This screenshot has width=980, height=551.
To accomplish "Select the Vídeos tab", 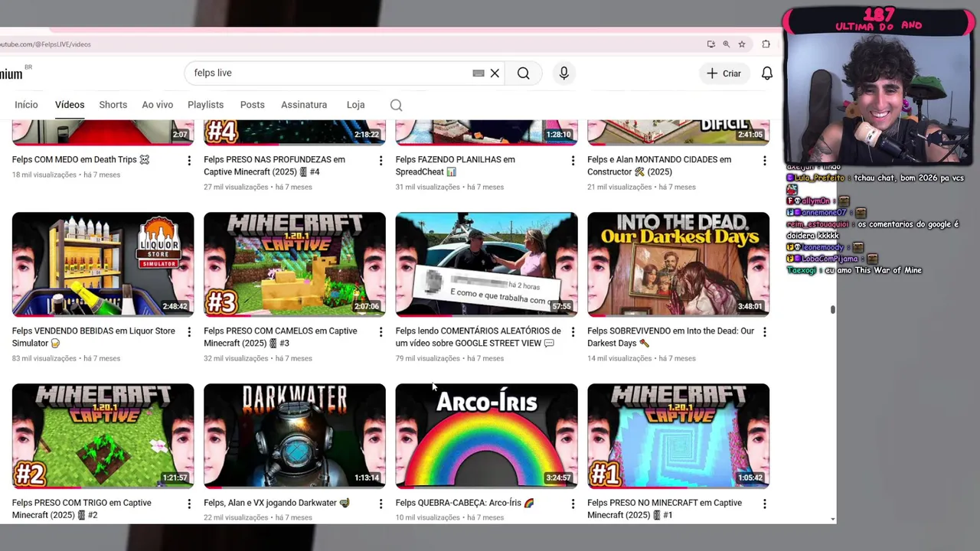I will (x=70, y=105).
